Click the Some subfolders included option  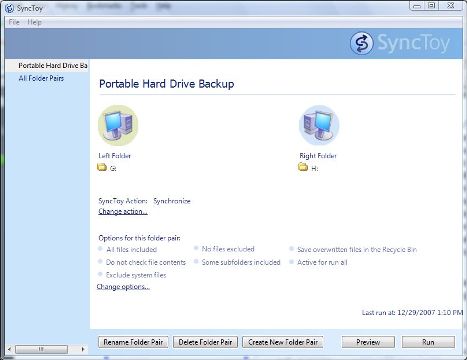[x=241, y=262]
